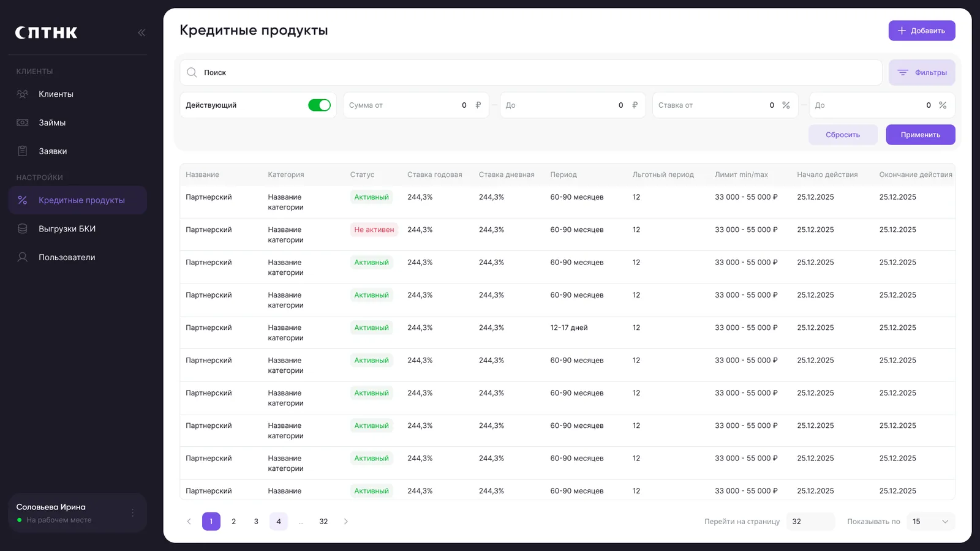Go to page 3
980x551 pixels.
click(256, 522)
